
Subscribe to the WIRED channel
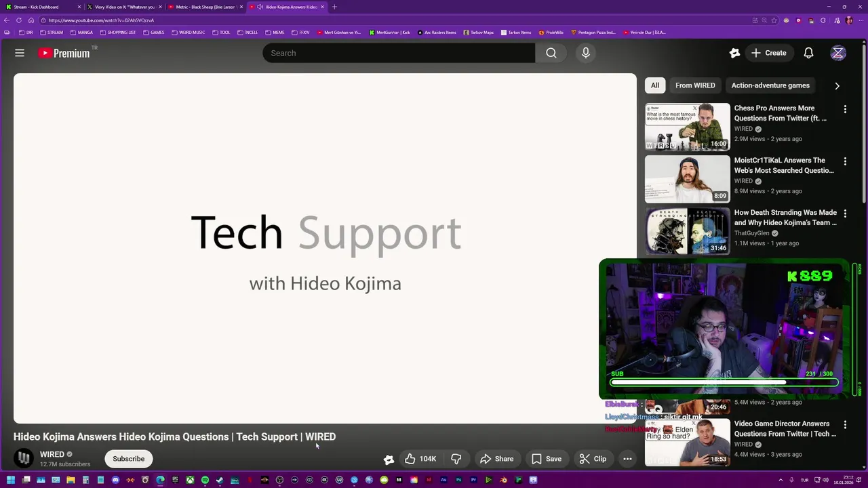[129, 459]
